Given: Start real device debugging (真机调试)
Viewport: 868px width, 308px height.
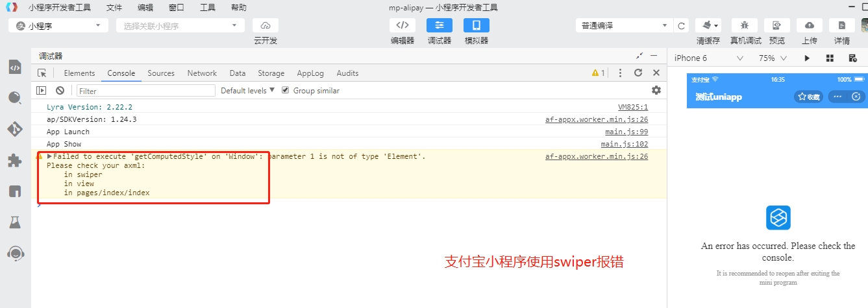Looking at the screenshot, I should pyautogui.click(x=745, y=25).
